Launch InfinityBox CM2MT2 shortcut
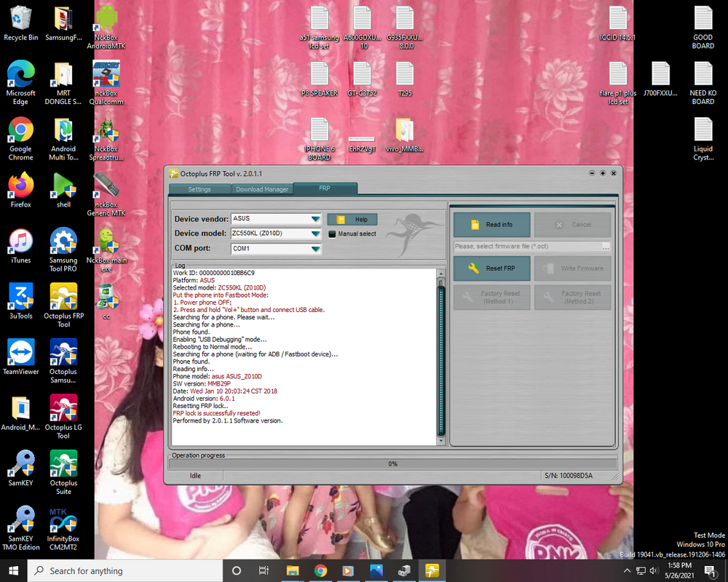Image resolution: width=728 pixels, height=582 pixels. coord(63,528)
